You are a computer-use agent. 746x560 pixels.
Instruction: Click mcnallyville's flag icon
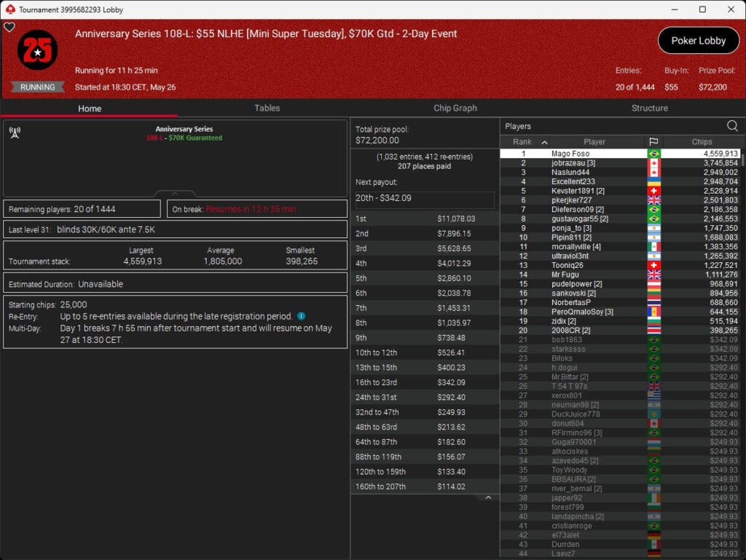pyautogui.click(x=653, y=247)
